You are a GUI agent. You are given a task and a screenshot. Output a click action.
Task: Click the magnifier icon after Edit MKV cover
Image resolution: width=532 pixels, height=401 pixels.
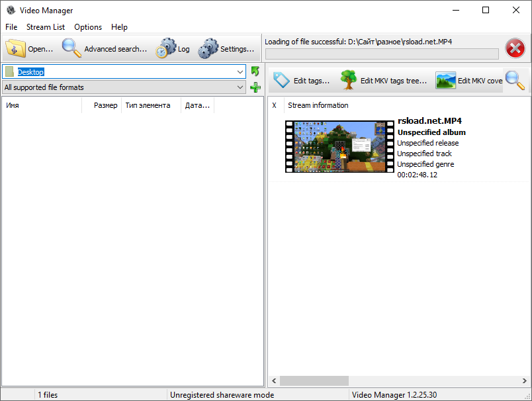[515, 79]
